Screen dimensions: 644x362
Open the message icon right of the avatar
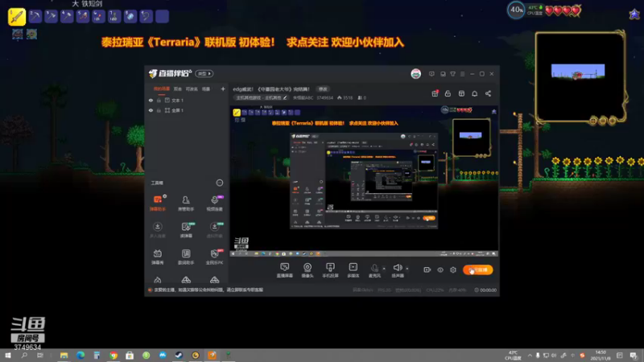click(x=431, y=74)
